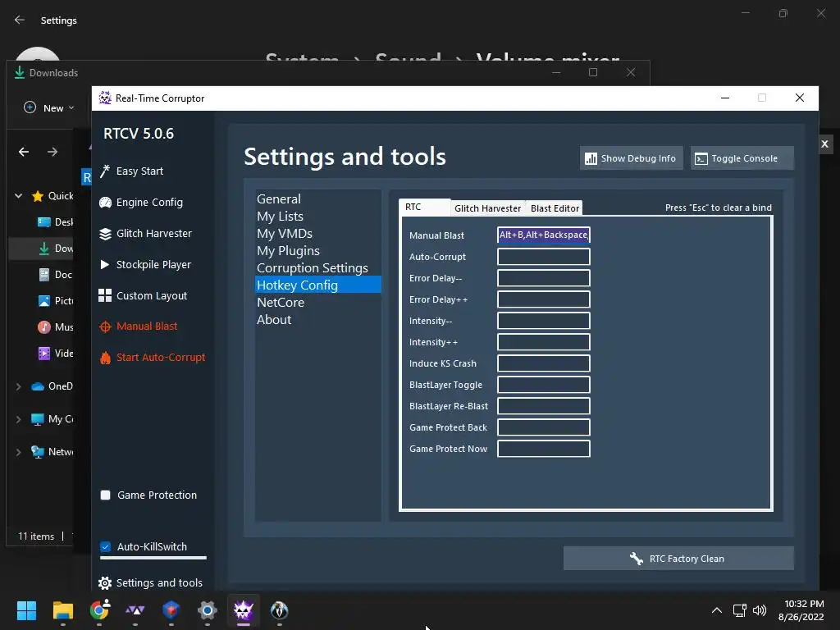The height and width of the screenshot is (630, 840).
Task: Focus Intensity-- hotkey field
Action: tap(544, 321)
